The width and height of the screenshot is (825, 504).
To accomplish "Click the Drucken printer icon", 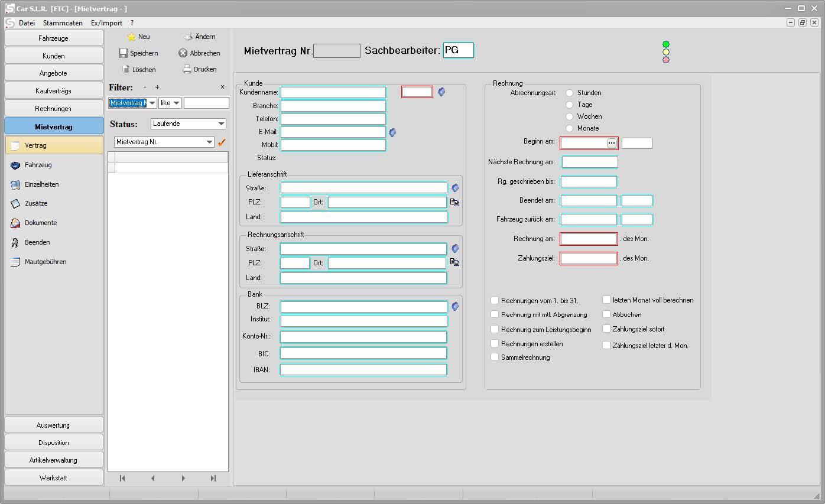I will pos(187,69).
